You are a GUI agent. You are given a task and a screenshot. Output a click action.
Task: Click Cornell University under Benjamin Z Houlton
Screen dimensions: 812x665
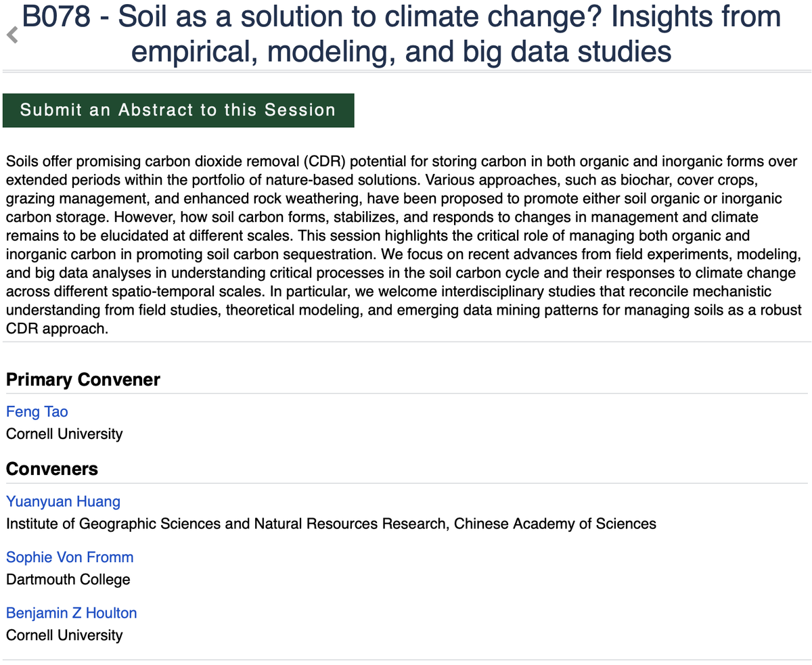(x=64, y=635)
